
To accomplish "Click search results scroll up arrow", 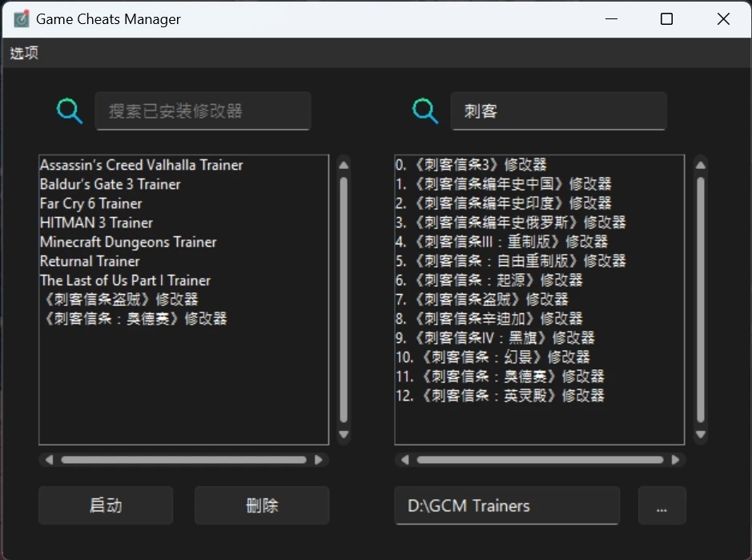I will coord(701,165).
